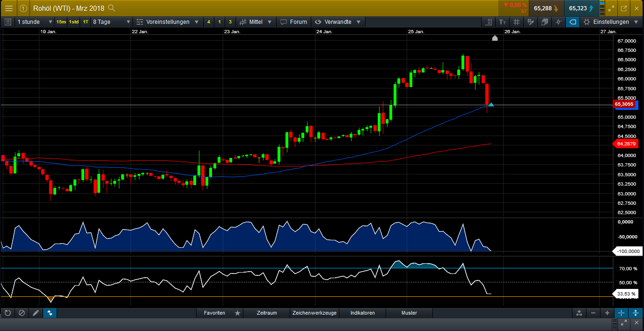Click the reset/refresh icon bottom left
This screenshot has width=644, height=331.
(7, 313)
